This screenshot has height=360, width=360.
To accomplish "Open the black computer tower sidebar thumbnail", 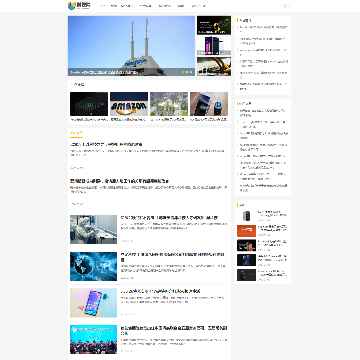I will pos(246,216).
